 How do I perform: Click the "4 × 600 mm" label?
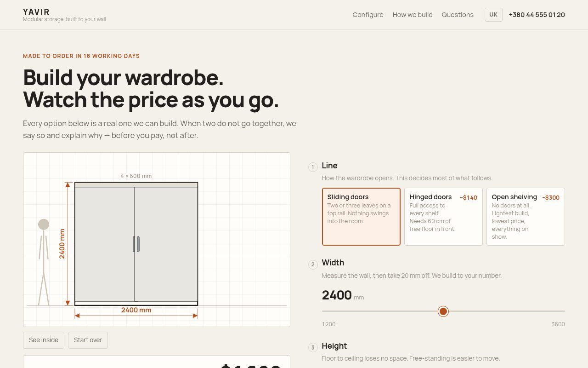click(136, 176)
